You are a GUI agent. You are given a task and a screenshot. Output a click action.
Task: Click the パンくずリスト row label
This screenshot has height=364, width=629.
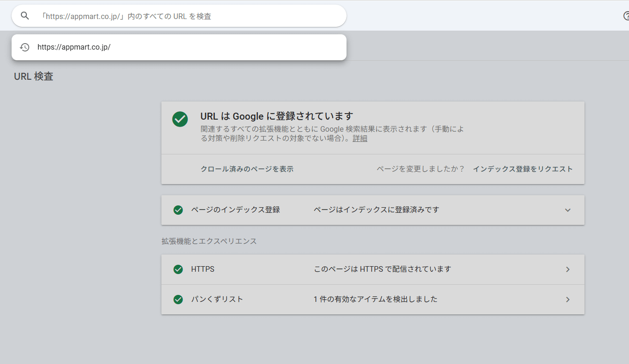217,299
